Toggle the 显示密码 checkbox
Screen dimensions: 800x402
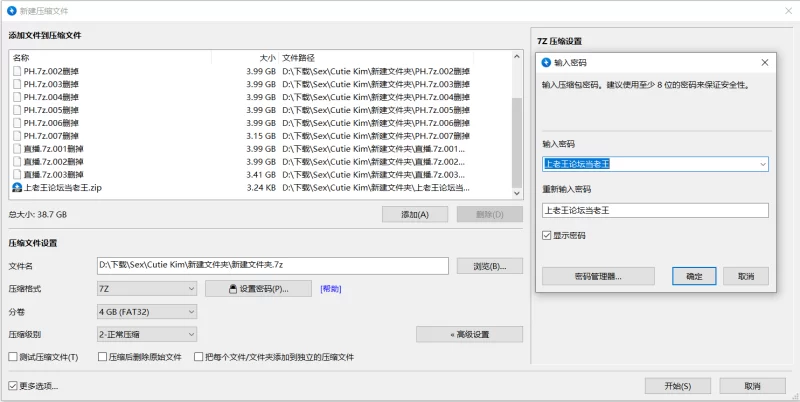546,236
